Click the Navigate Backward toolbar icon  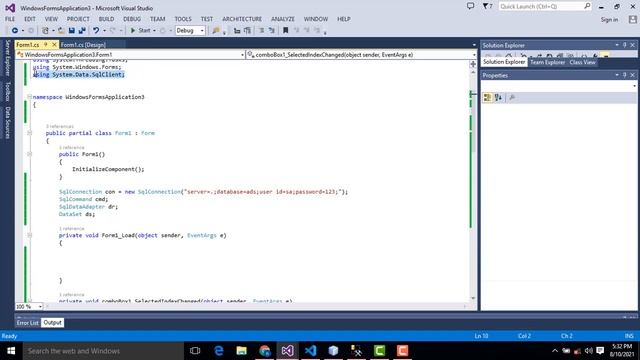(15, 31)
